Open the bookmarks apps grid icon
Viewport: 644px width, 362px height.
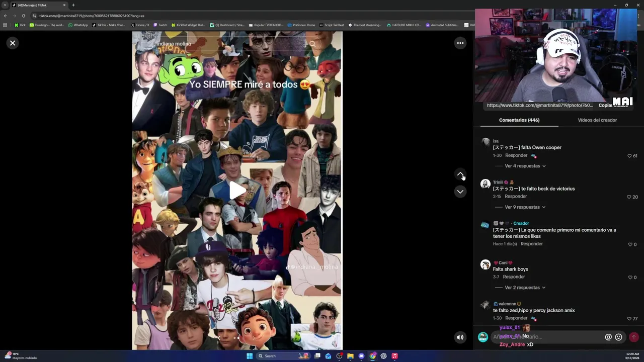coord(5,25)
